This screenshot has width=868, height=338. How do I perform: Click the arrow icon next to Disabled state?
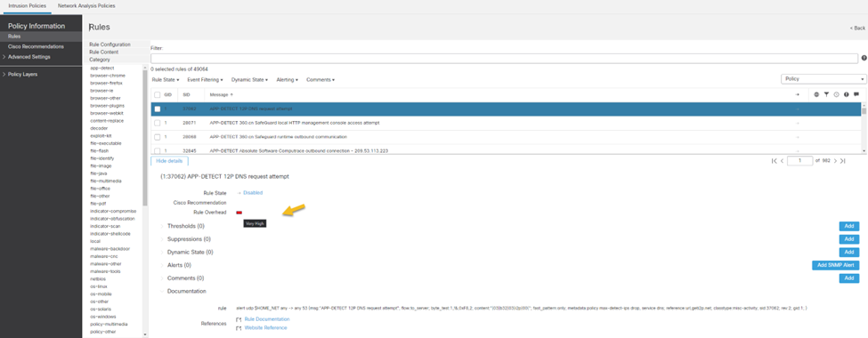(x=239, y=193)
